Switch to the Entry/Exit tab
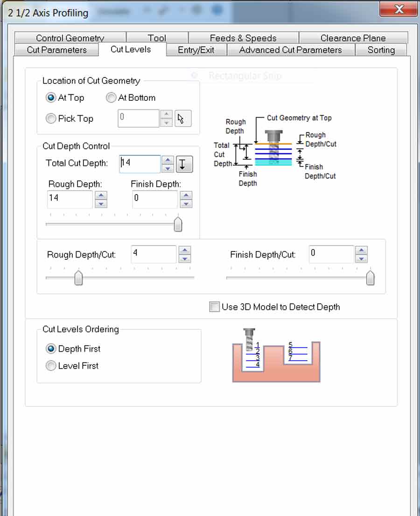The width and height of the screenshot is (420, 516). [x=196, y=50]
